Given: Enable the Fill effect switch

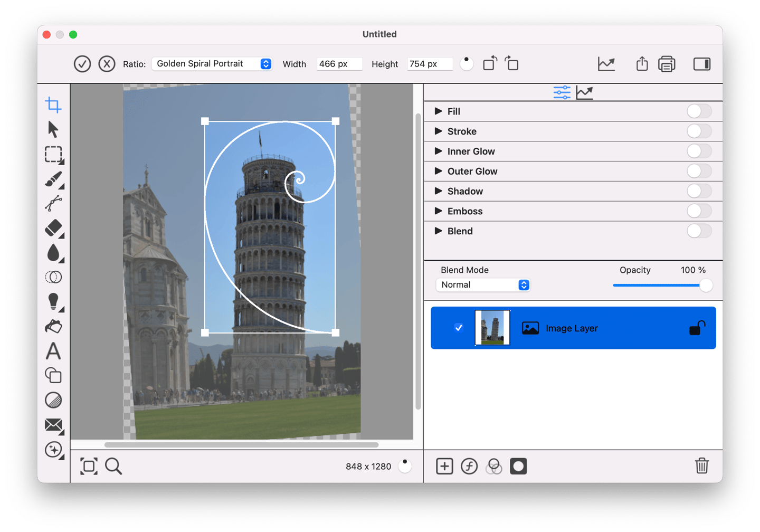Looking at the screenshot, I should coord(699,111).
